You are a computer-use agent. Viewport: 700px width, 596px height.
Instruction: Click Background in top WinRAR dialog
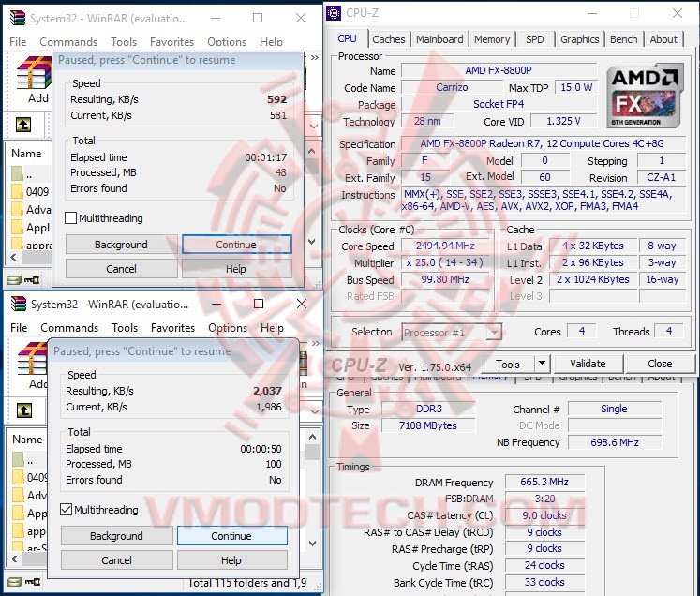pos(122,245)
